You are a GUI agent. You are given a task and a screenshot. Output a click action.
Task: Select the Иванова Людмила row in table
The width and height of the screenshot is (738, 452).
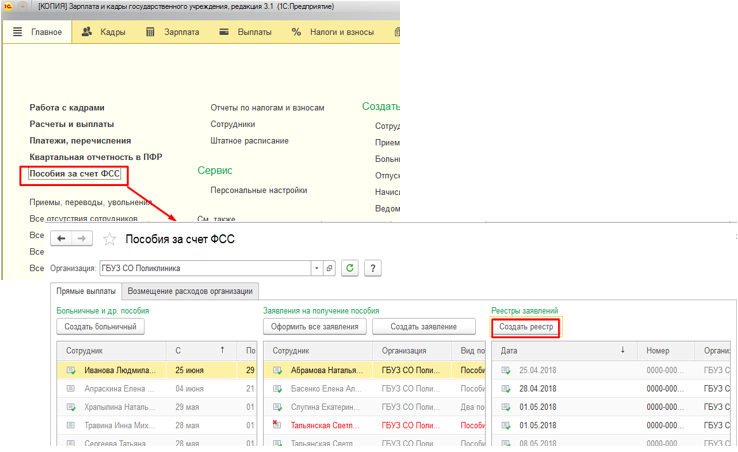[x=120, y=370]
